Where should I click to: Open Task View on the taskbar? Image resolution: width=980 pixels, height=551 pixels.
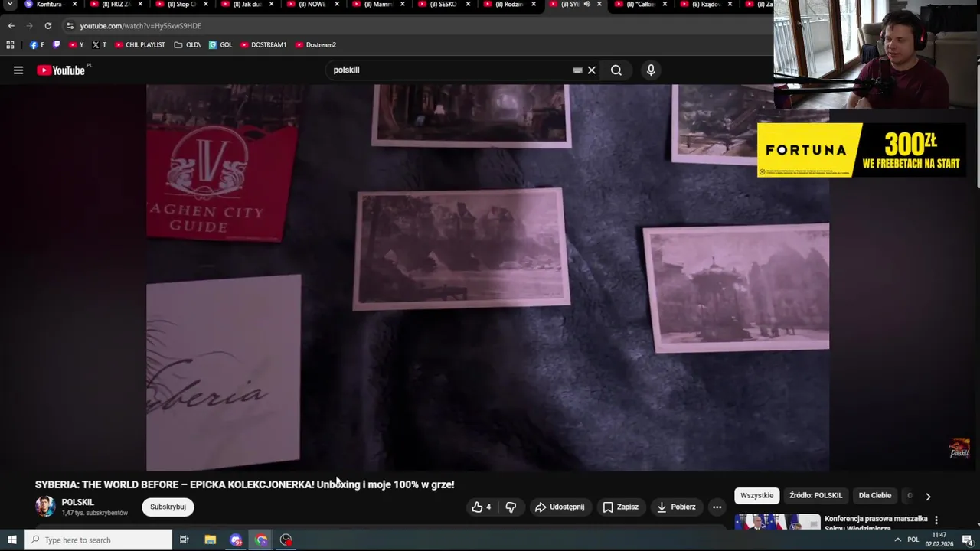tap(184, 540)
